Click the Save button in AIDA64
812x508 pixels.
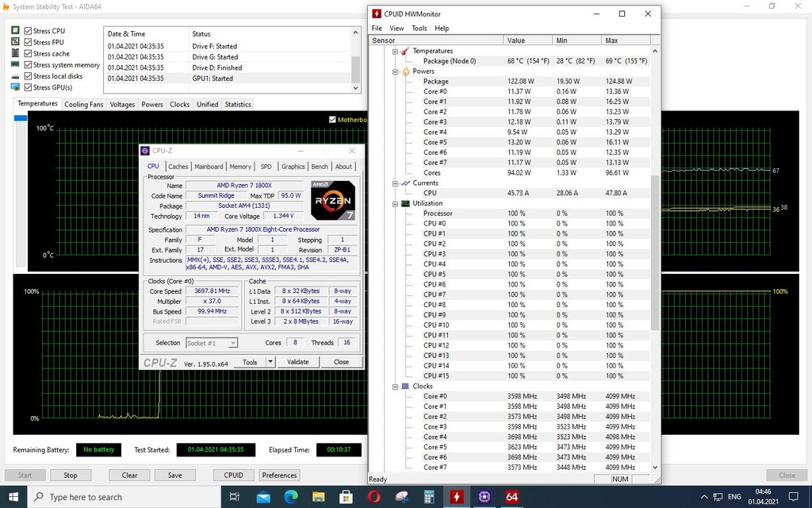[175, 475]
